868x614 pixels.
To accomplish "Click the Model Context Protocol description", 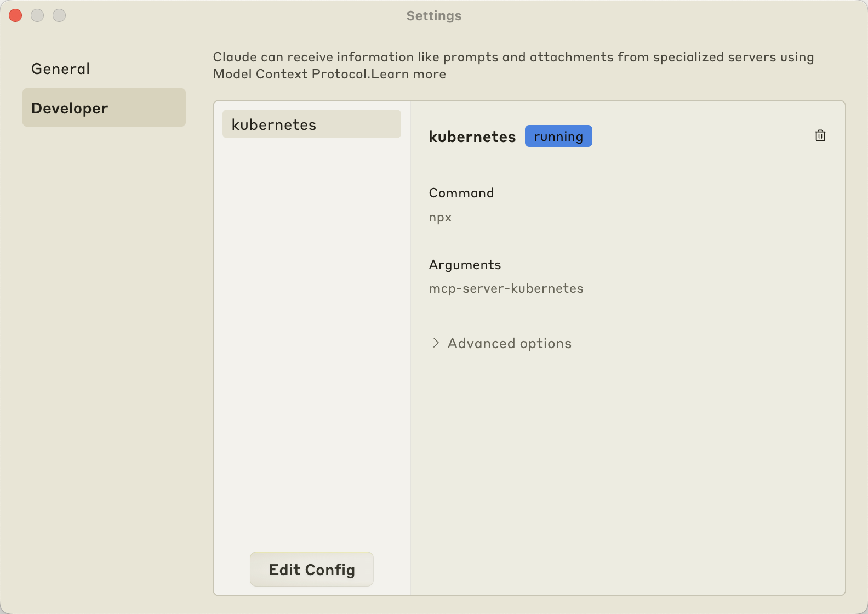I will pyautogui.click(x=513, y=65).
